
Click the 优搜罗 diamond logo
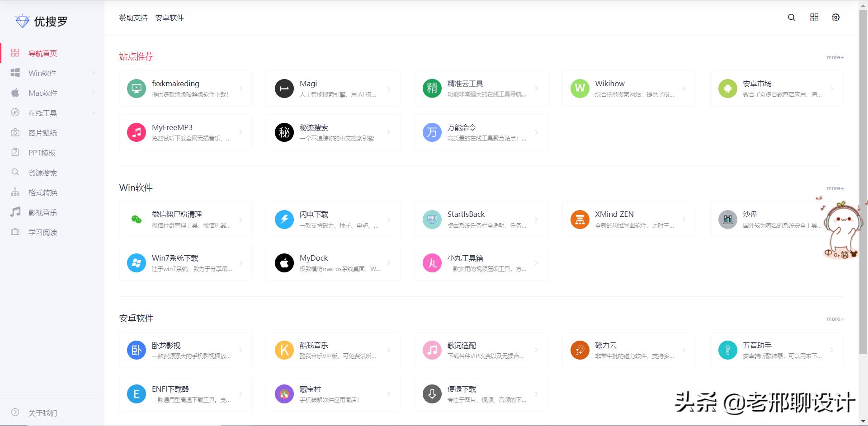click(x=22, y=21)
